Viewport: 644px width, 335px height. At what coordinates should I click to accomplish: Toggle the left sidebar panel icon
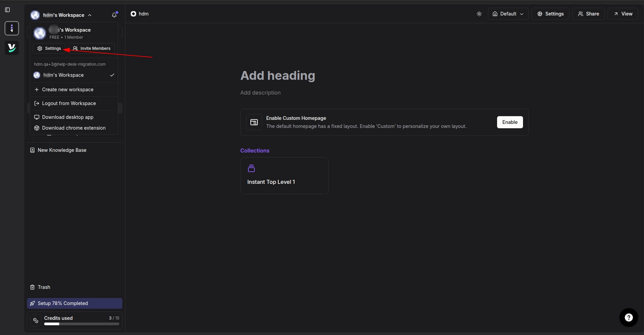tap(7, 10)
